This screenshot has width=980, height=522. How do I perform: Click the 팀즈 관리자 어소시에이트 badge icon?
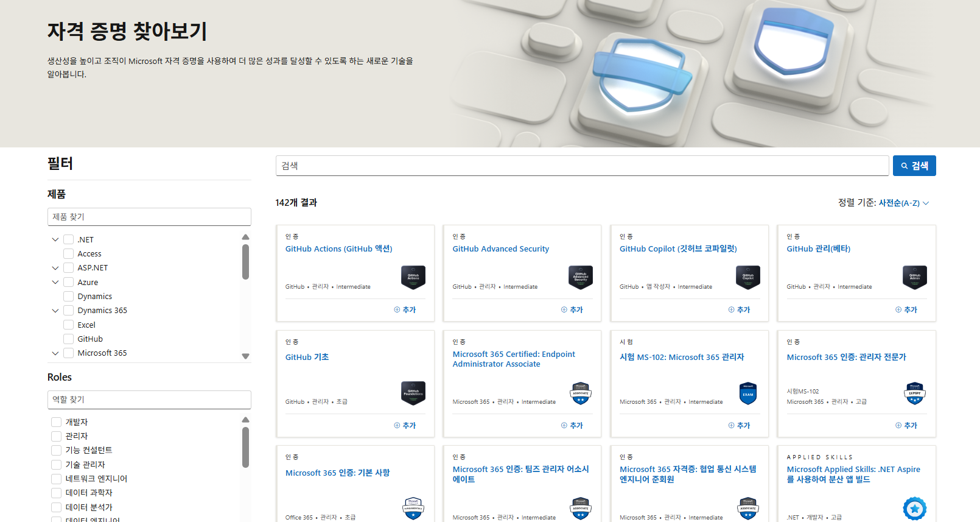pyautogui.click(x=581, y=508)
